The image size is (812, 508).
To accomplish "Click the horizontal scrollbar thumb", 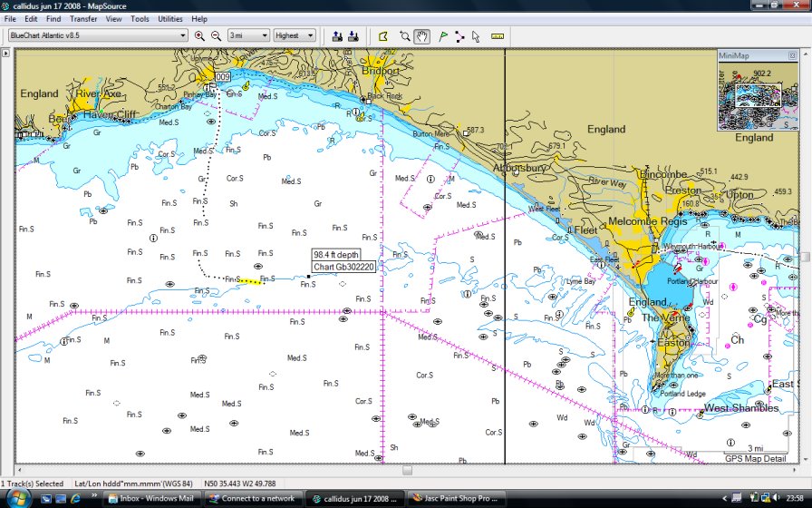I will pyautogui.click(x=408, y=470).
